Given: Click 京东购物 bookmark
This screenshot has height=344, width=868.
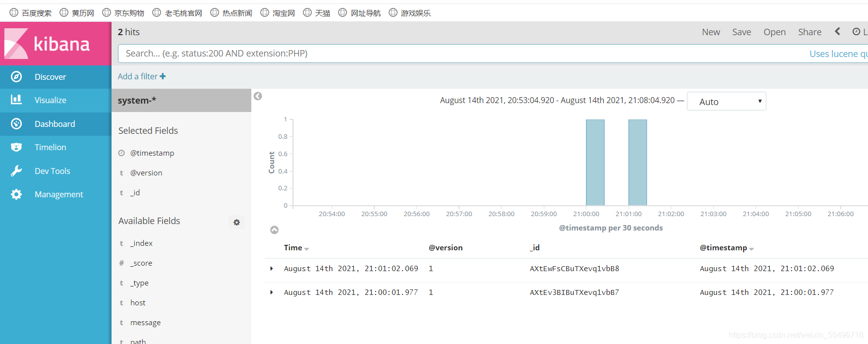Looking at the screenshot, I should (123, 13).
